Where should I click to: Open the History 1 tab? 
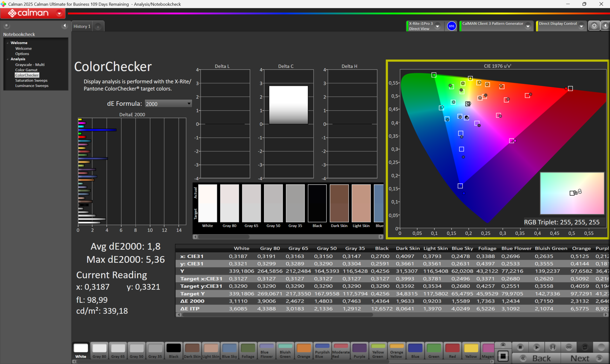coord(82,26)
